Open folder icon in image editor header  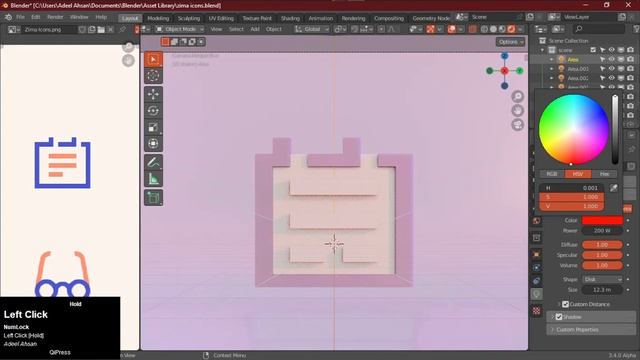tap(101, 29)
